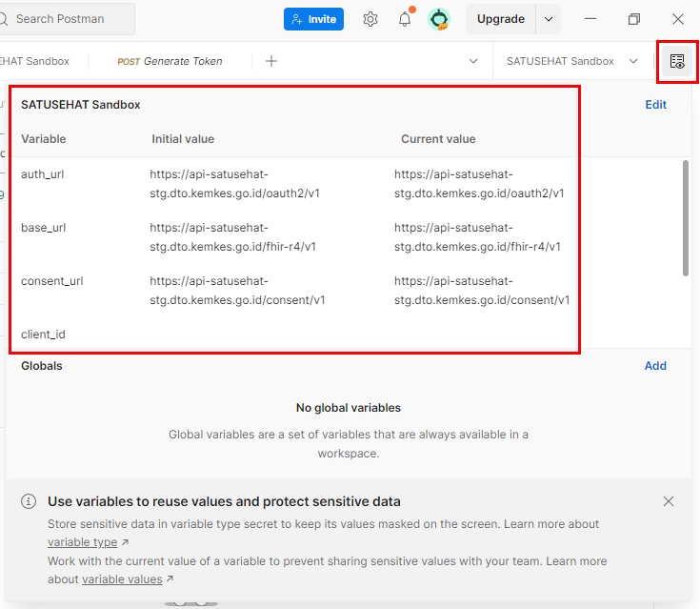This screenshot has height=609, width=700.
Task: Click the Globals section heading
Action: click(x=42, y=366)
